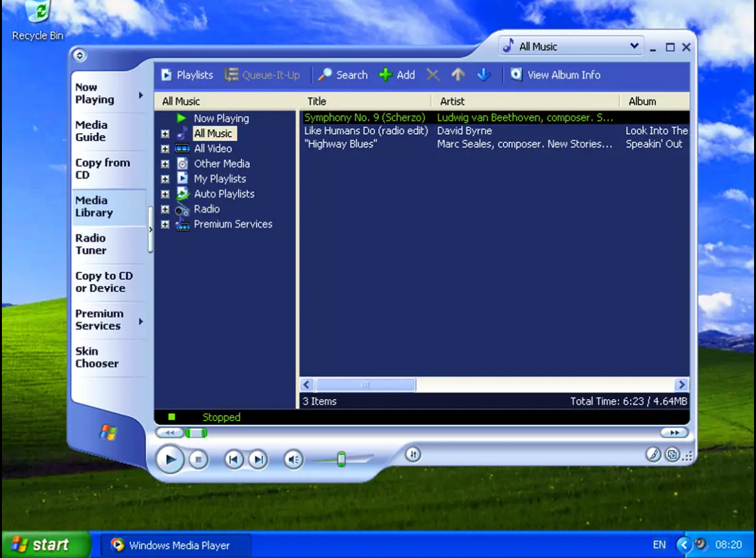The height and width of the screenshot is (558, 756).
Task: Open the Windows Start menu
Action: point(46,545)
